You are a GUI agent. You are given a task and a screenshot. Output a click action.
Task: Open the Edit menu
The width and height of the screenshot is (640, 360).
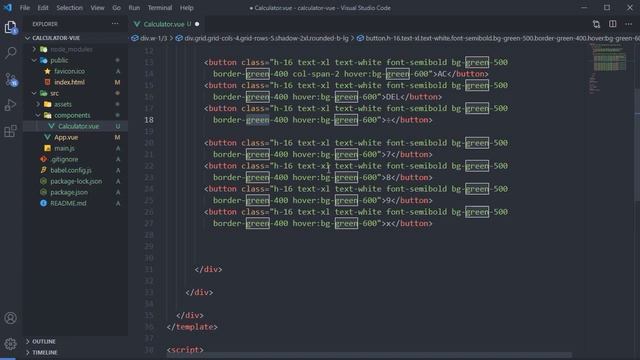click(x=42, y=8)
